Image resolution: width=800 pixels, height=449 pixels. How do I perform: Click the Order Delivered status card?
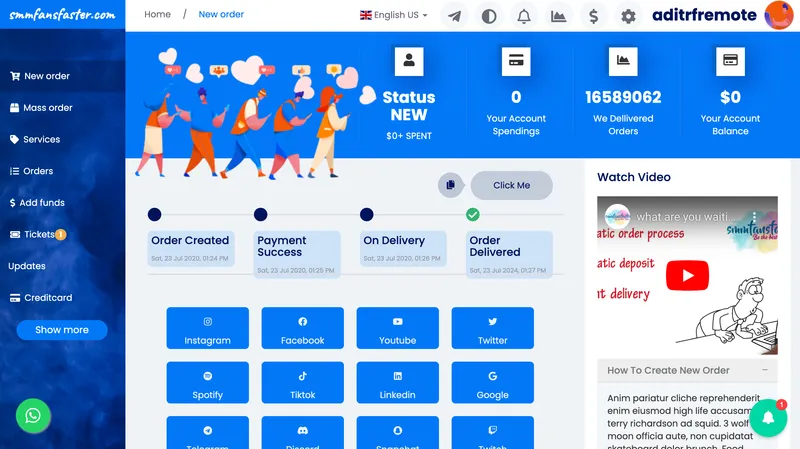click(x=509, y=254)
